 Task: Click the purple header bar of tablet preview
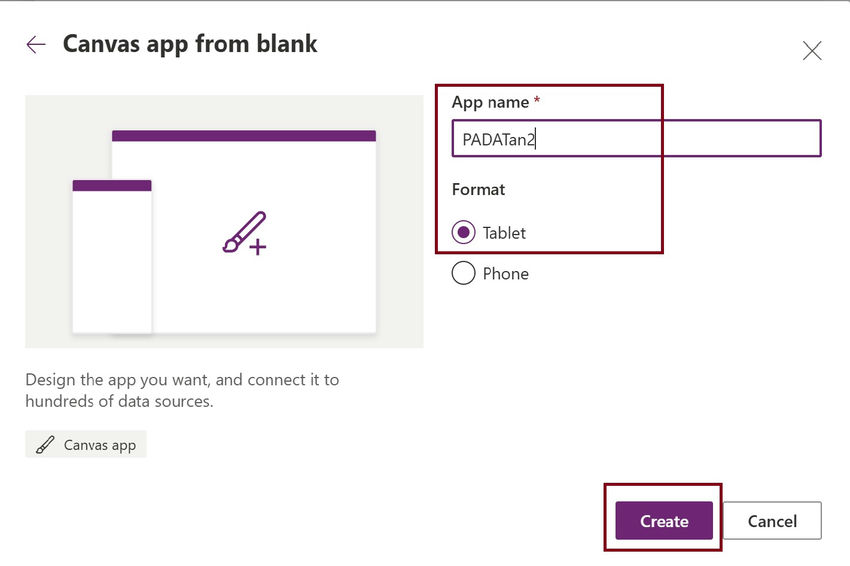tap(243, 136)
